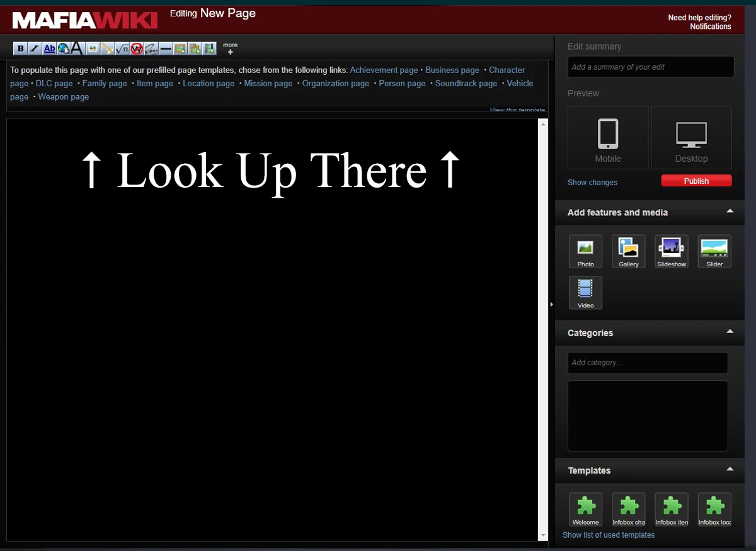Insert signature with timestamp icon
This screenshot has height=551, width=756.
tap(151, 48)
